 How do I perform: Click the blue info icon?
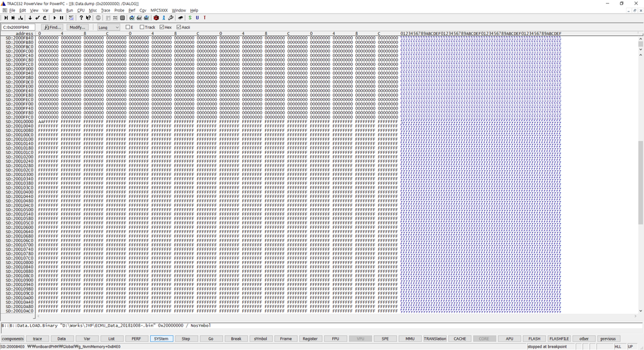coord(164,17)
